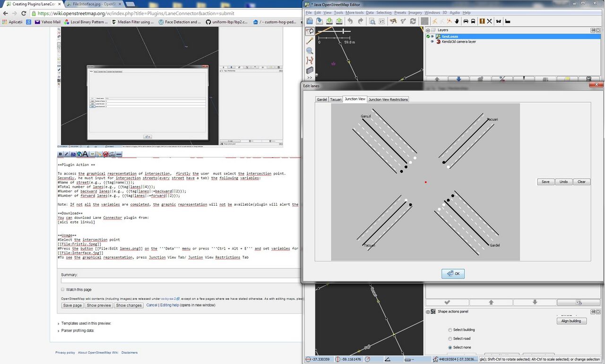605x364 pixels.
Task: Switch to the Gardel tab in Edit lanes
Action: click(322, 99)
